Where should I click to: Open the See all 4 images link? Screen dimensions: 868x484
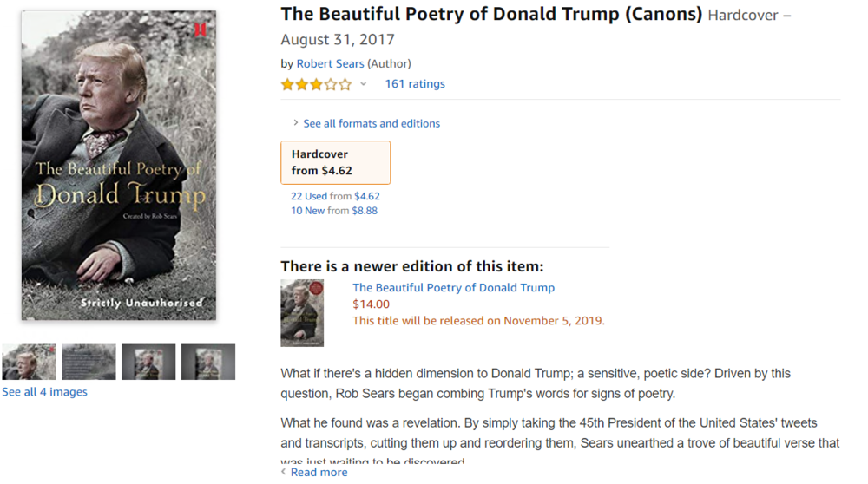click(44, 392)
